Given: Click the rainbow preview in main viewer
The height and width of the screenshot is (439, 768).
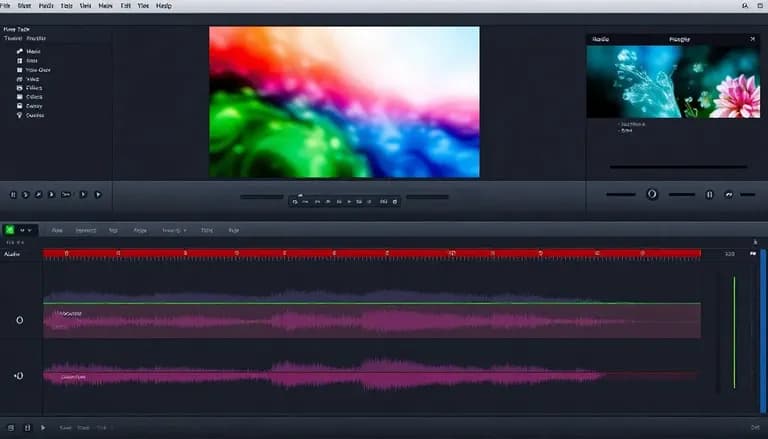Looking at the screenshot, I should coord(344,102).
